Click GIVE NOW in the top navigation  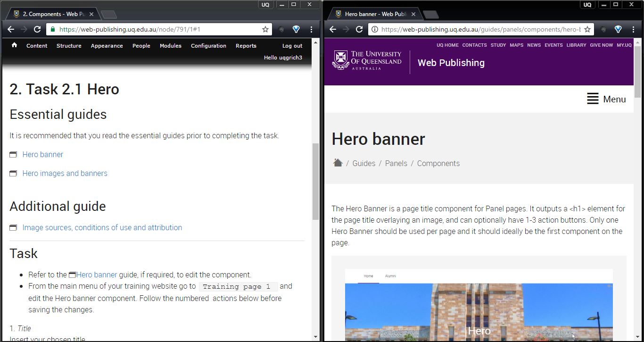[602, 45]
